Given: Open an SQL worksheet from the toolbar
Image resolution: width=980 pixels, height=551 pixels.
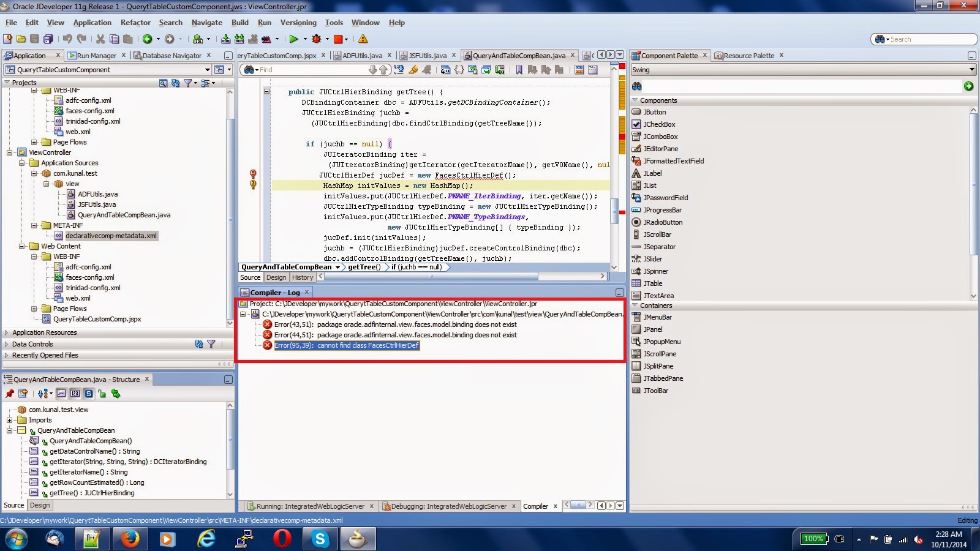Looking at the screenshot, I should [198, 39].
